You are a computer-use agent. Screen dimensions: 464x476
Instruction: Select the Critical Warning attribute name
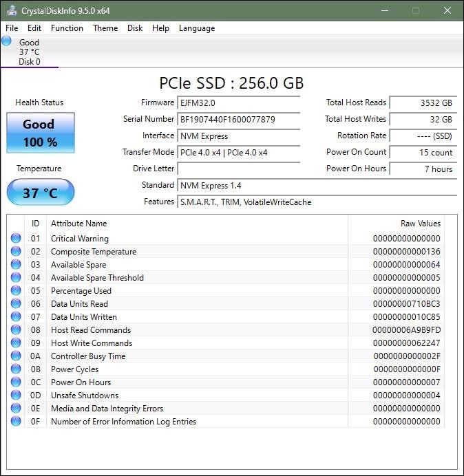80,239
